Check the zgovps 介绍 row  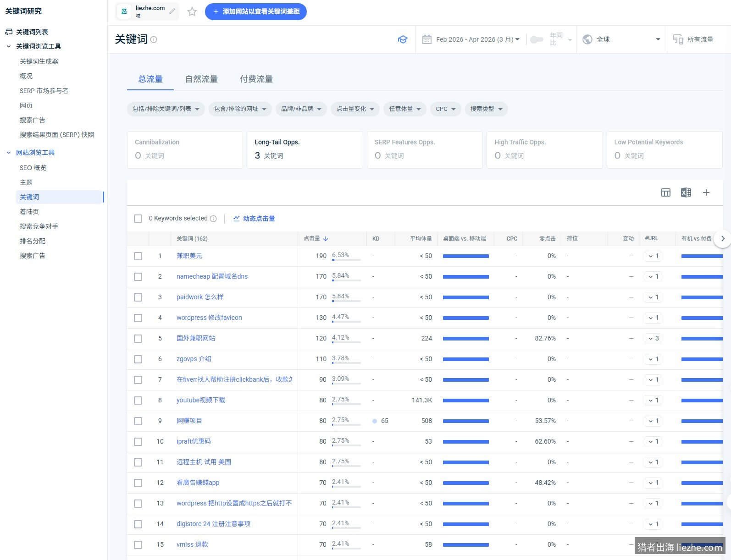pos(138,359)
